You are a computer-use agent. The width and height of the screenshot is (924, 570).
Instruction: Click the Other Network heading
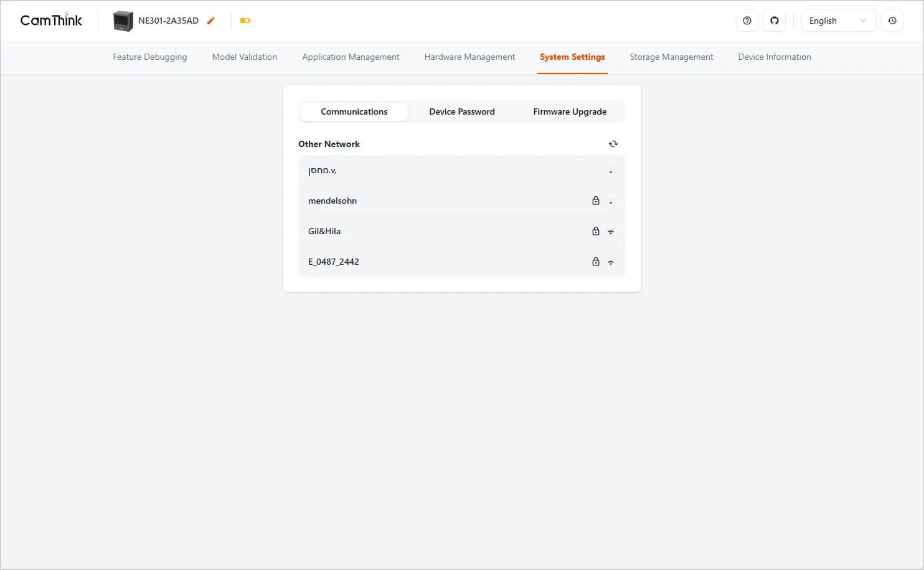(329, 144)
